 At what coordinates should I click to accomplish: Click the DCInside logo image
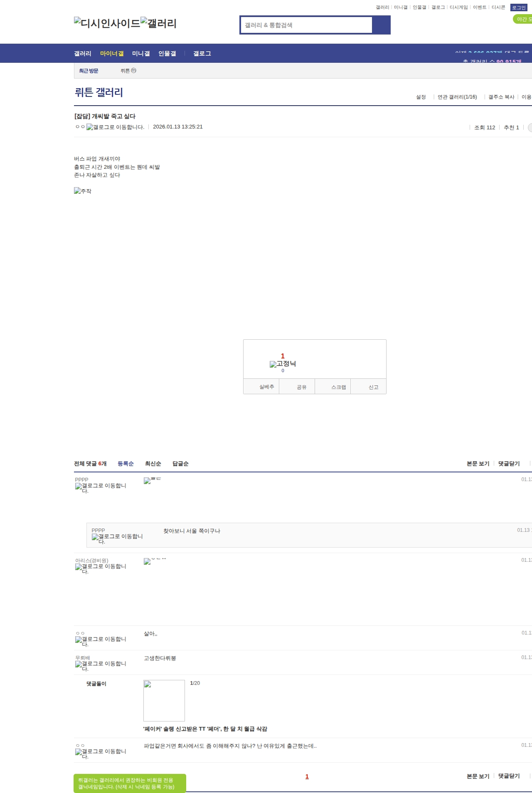[107, 23]
